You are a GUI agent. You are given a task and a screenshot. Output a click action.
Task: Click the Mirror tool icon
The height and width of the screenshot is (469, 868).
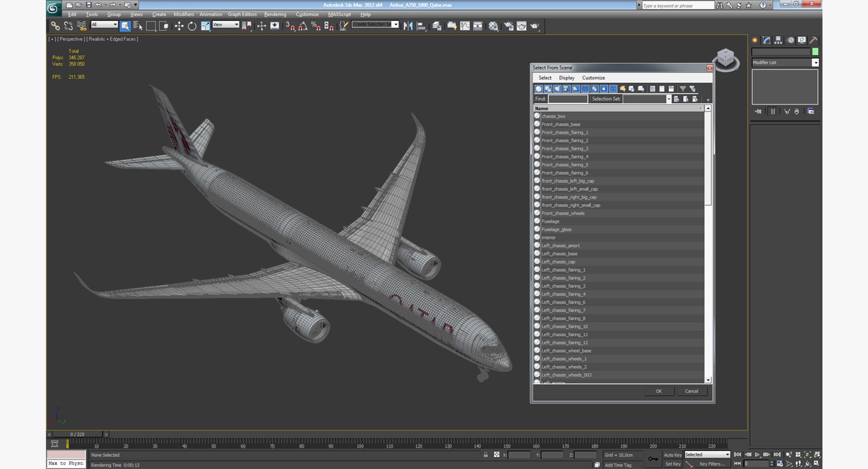pyautogui.click(x=408, y=26)
